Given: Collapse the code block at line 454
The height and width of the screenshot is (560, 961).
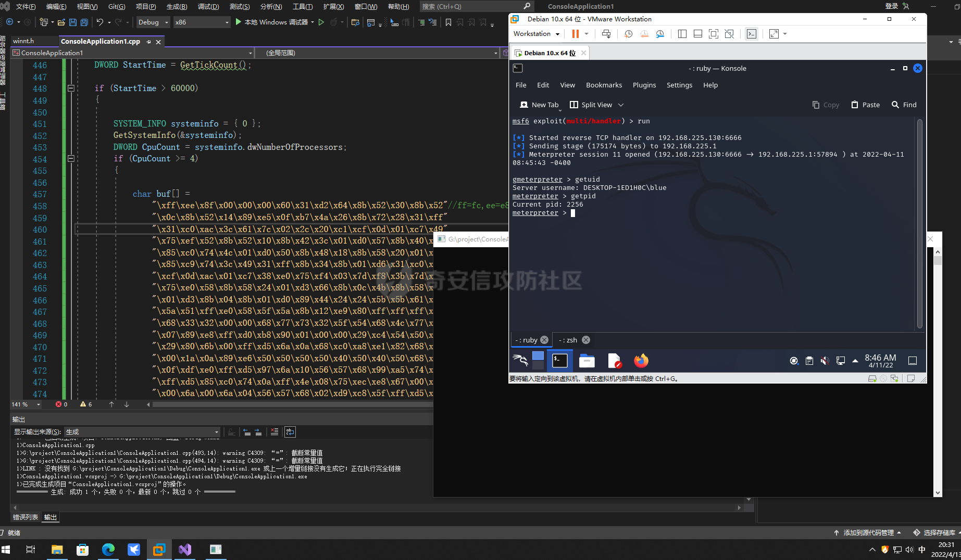Looking at the screenshot, I should [x=71, y=159].
